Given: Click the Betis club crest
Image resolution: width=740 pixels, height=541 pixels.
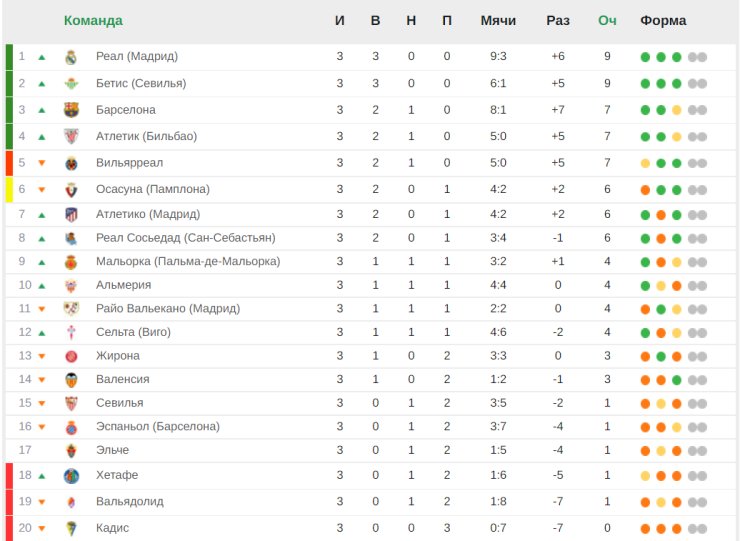Looking at the screenshot, I should point(71,84).
